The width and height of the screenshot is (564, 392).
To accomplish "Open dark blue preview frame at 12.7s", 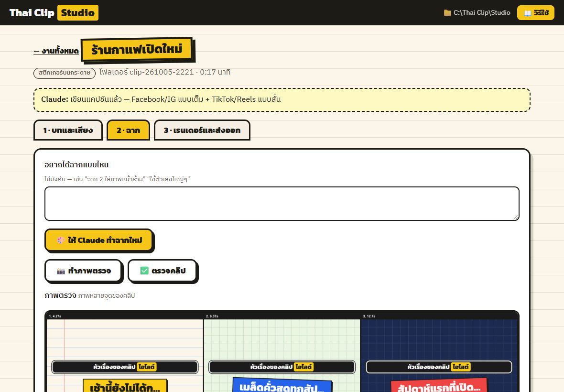I will point(439,352).
